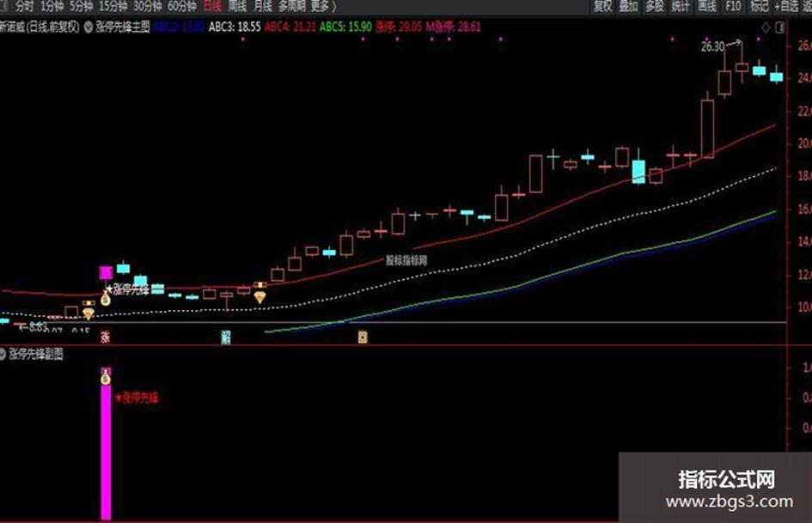
Task: Click the diamond icon at chart top-right
Action: pos(766,27)
